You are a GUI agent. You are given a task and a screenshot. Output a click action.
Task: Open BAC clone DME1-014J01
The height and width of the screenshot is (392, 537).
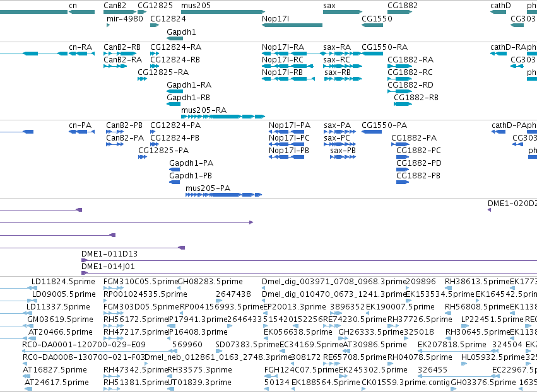(x=108, y=267)
